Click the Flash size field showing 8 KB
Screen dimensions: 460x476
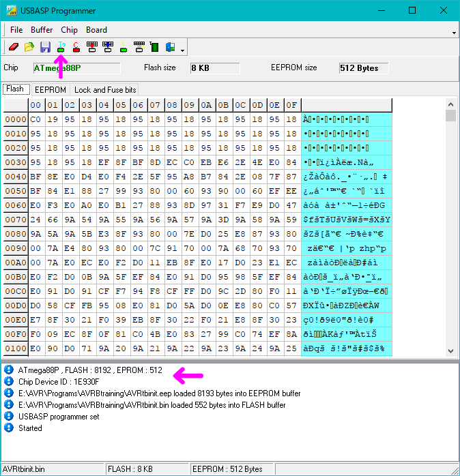tap(215, 68)
